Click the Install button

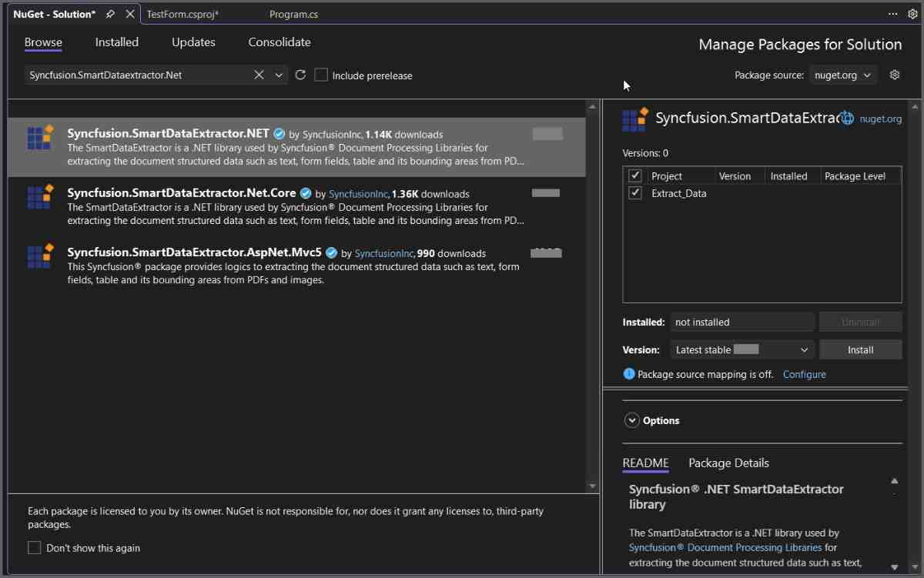pyautogui.click(x=860, y=349)
